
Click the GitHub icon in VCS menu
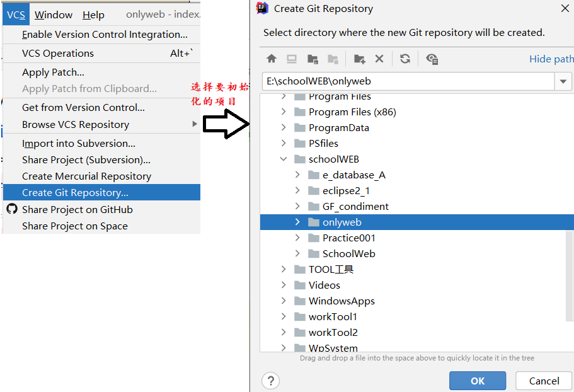pos(12,209)
